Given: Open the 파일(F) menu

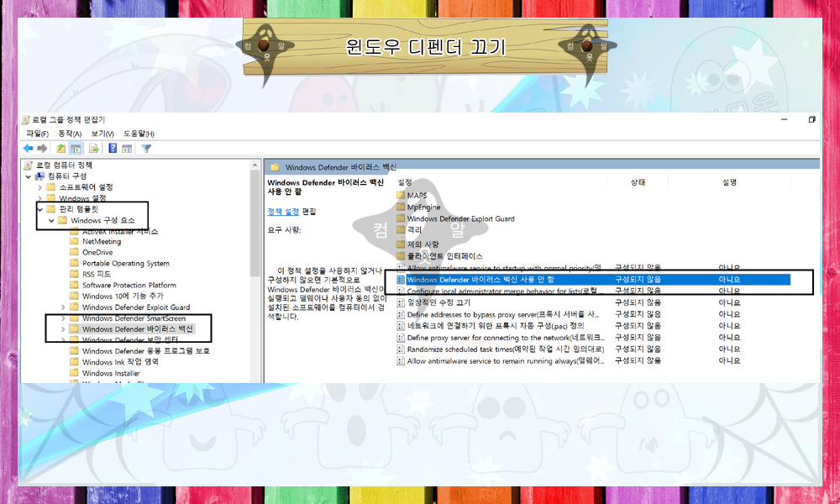Looking at the screenshot, I should 37,134.
